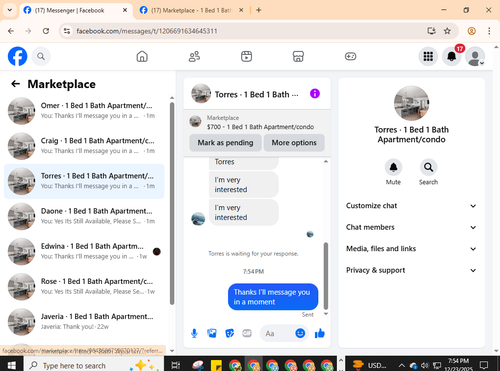Click the chat title Torres profile picture
This screenshot has height=371, width=500.
201,94
